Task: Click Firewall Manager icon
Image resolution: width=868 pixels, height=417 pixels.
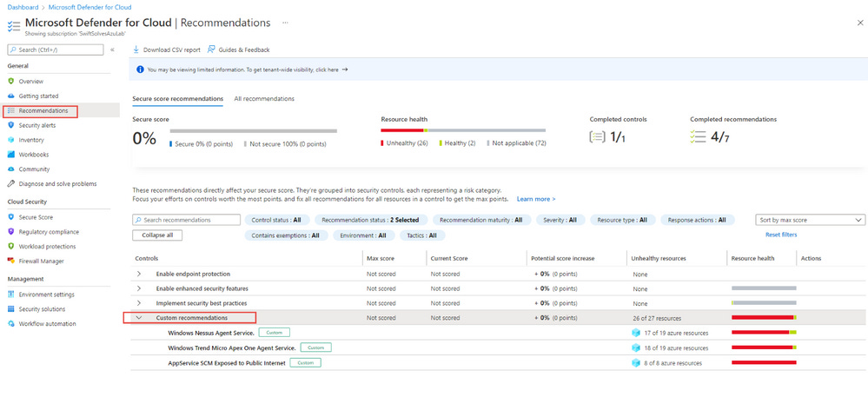Action: click(11, 261)
